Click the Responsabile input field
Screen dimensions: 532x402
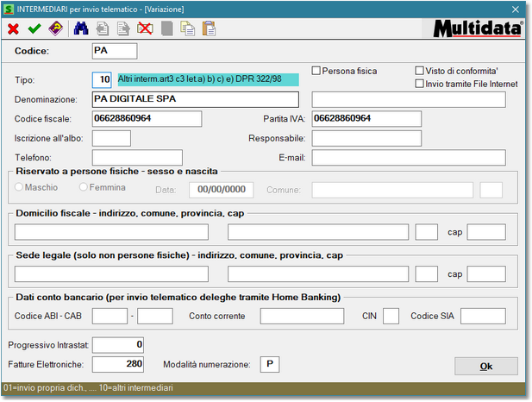point(366,138)
